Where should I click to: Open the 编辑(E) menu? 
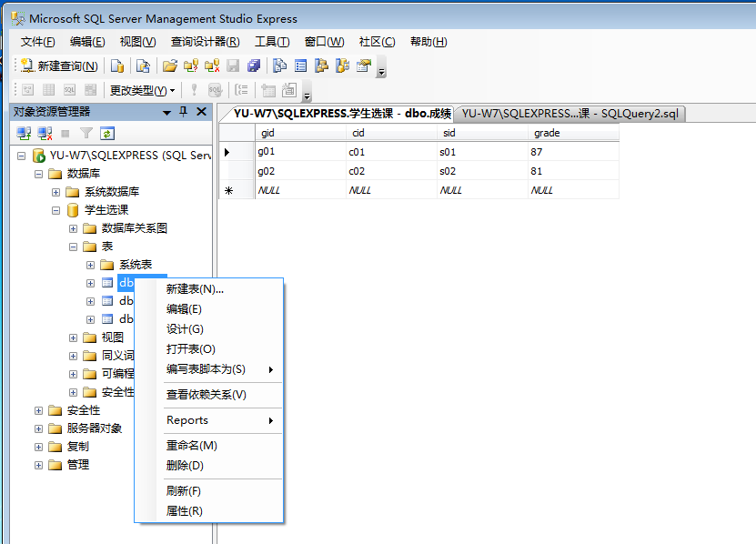pos(87,42)
